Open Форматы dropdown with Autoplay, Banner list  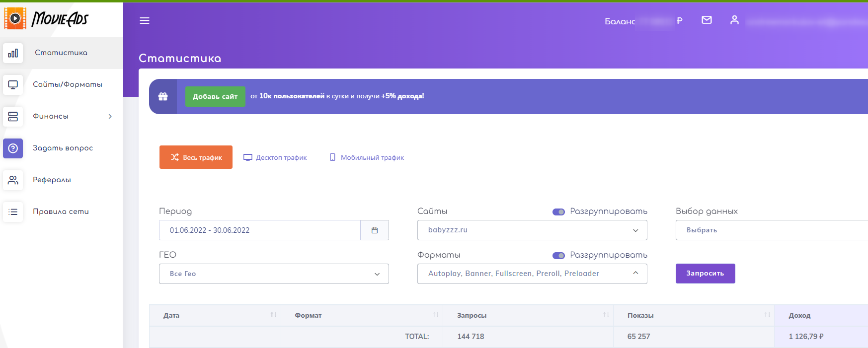532,274
